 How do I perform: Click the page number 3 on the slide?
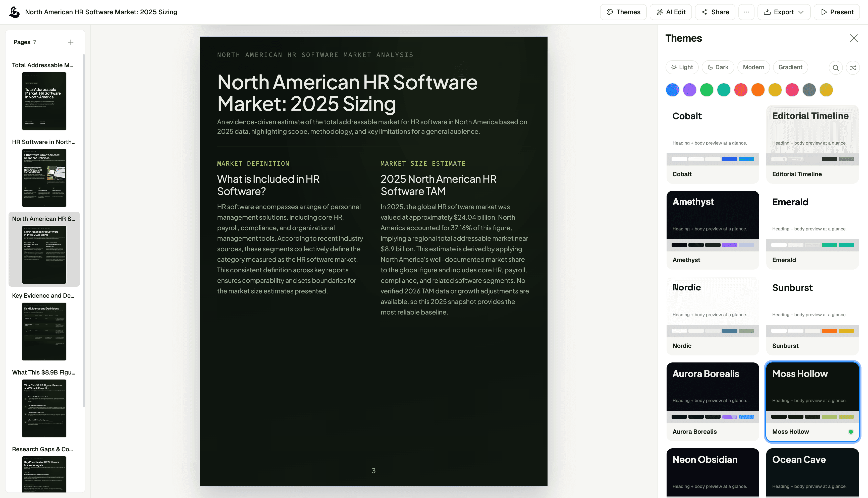(374, 471)
